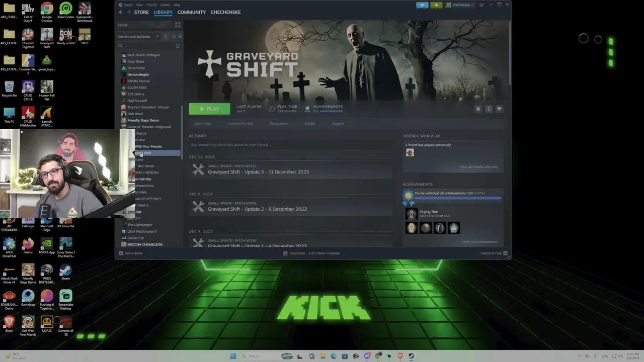The width and height of the screenshot is (644, 362).
Task: Open Recycle Bin on the desktop
Action: [x=9, y=88]
